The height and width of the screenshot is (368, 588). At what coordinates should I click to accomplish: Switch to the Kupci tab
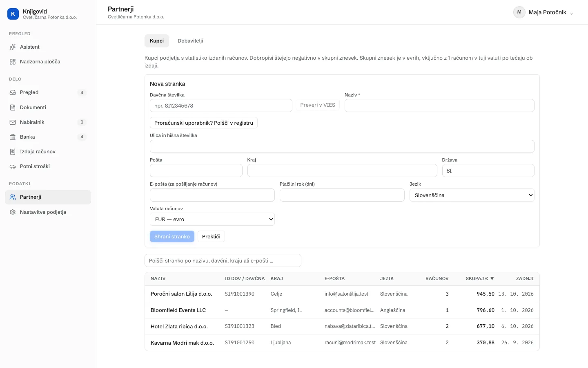pos(157,41)
